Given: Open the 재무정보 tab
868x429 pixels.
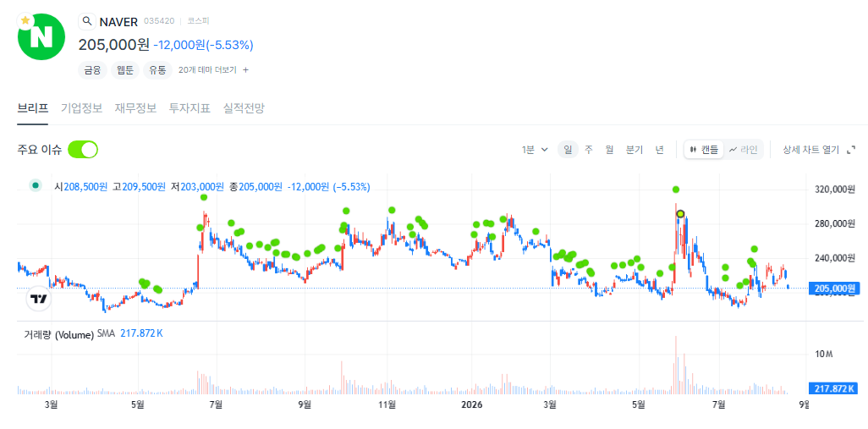Looking at the screenshot, I should (x=135, y=108).
